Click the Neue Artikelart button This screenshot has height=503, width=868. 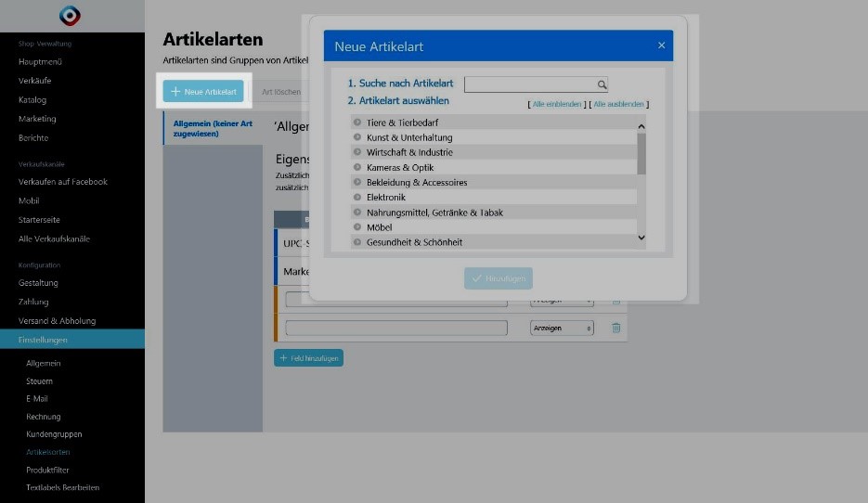pos(203,91)
